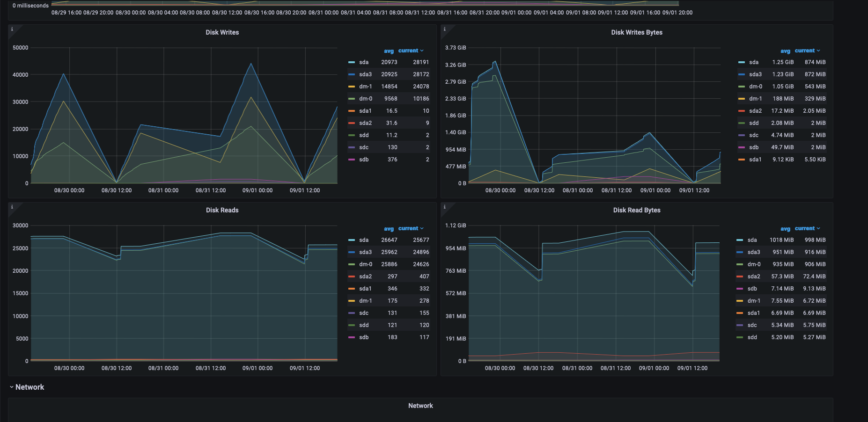
Task: Sort Disk Writes Bytes legend by current
Action: tap(807, 51)
